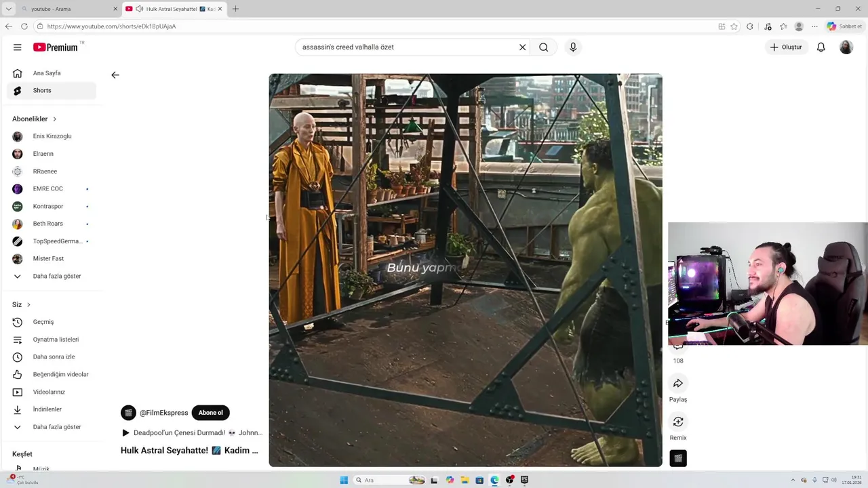Image resolution: width=868 pixels, height=488 pixels.
Task: Open Kontraspor channel
Action: 52,206
